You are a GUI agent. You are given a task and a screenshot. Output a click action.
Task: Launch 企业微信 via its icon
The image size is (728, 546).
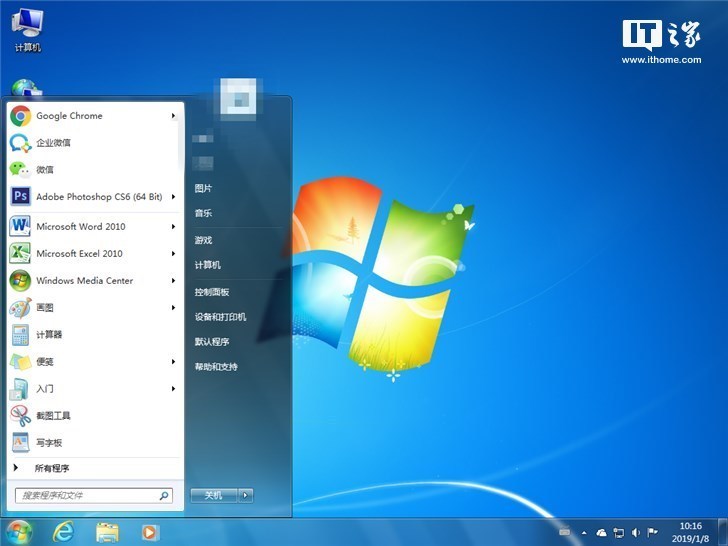click(20, 143)
